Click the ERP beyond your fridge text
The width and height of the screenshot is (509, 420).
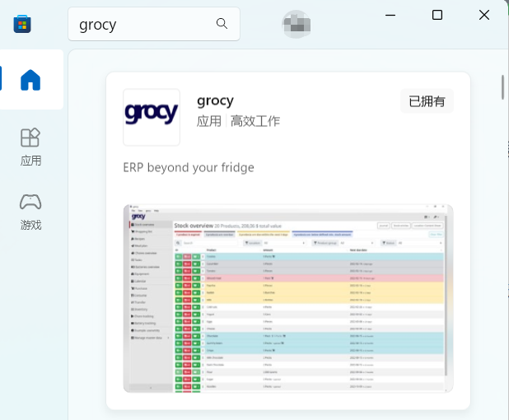coord(189,168)
